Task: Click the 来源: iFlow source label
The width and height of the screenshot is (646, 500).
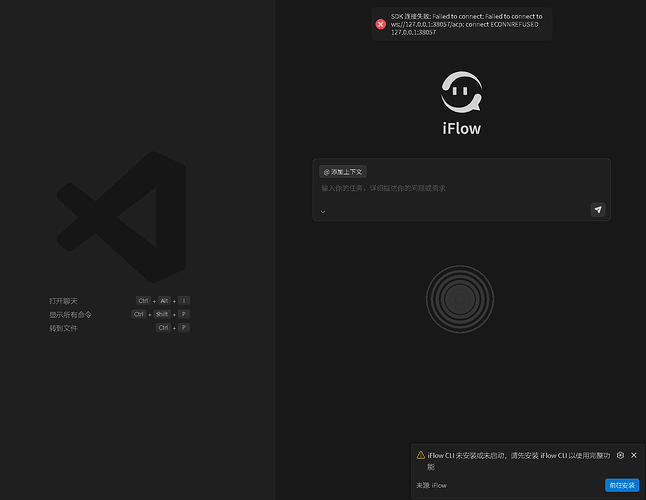Action: pyautogui.click(x=432, y=485)
